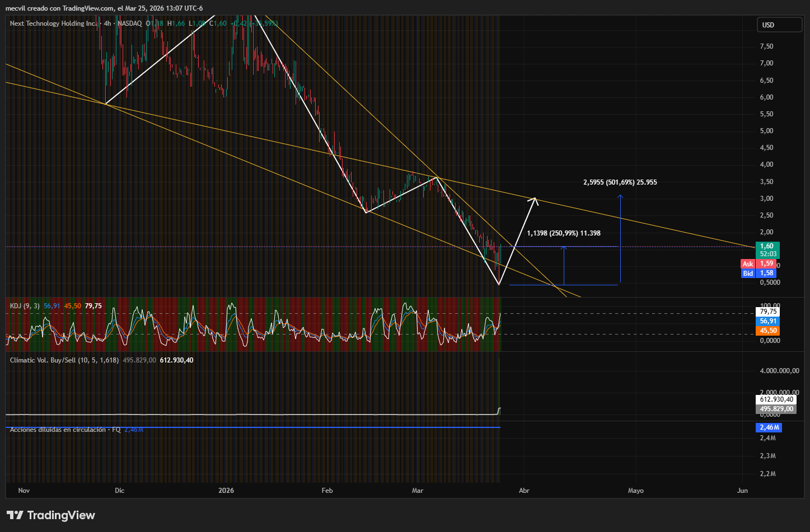Click Dic on the time axis
This screenshot has height=532, width=810.
pos(120,491)
